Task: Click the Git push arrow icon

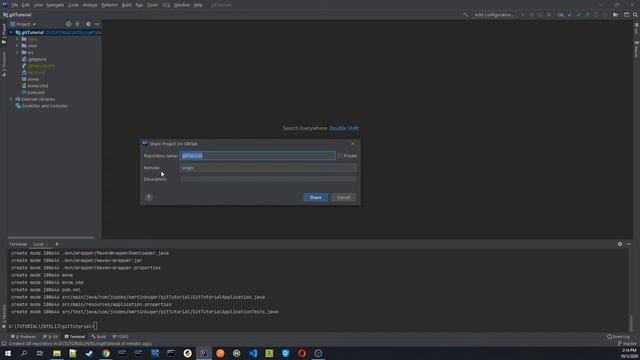Action: [587, 15]
